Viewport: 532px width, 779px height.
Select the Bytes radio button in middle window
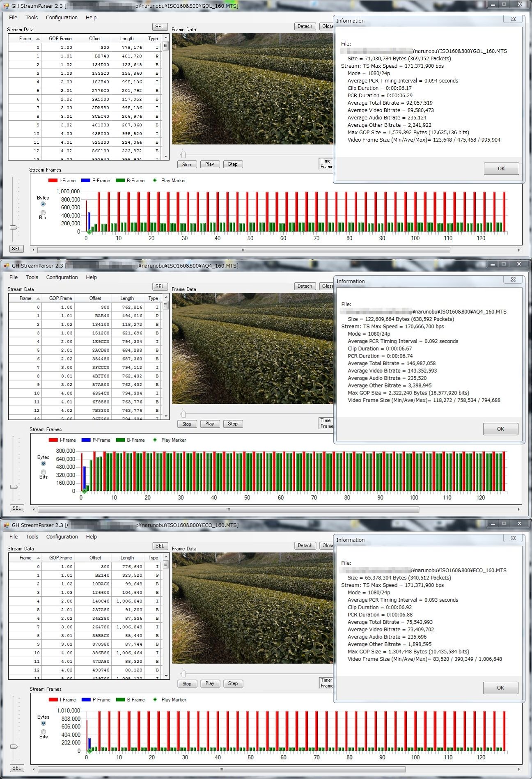coord(43,463)
